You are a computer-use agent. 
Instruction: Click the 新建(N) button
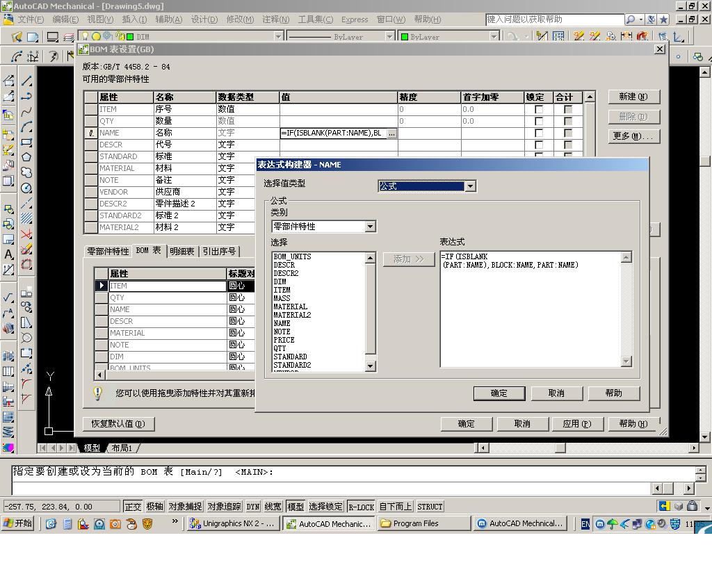(633, 97)
